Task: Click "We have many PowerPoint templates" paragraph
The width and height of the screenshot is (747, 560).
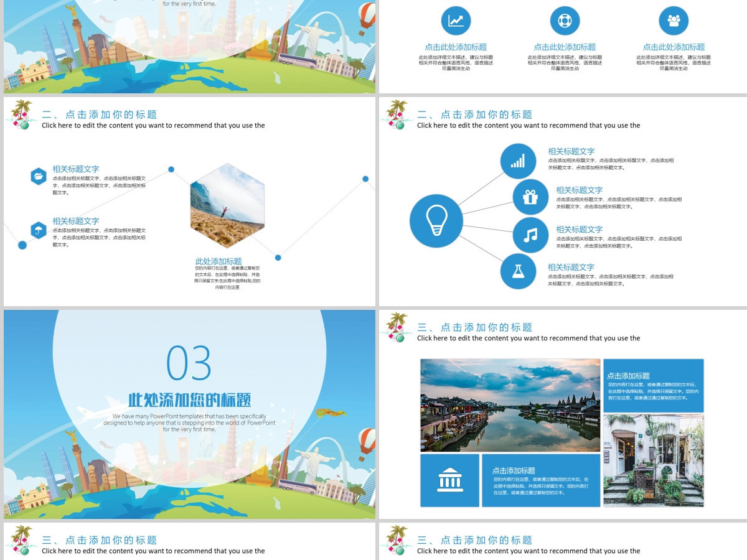Action: click(189, 423)
